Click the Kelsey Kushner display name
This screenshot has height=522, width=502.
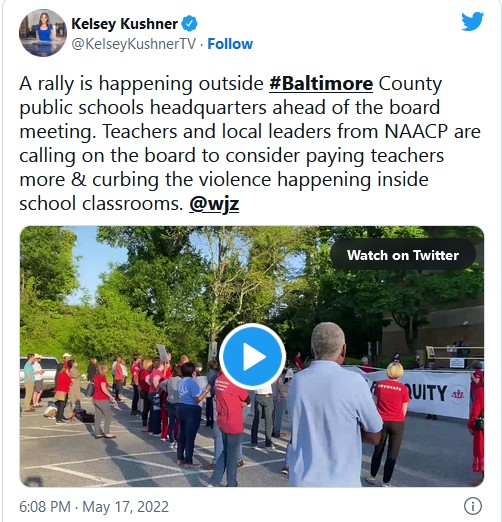tap(124, 24)
